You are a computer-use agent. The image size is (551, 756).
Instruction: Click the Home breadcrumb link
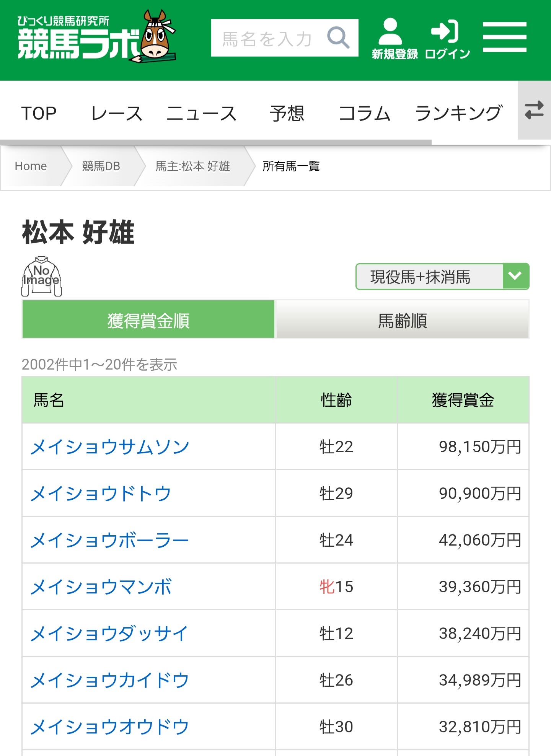[31, 166]
